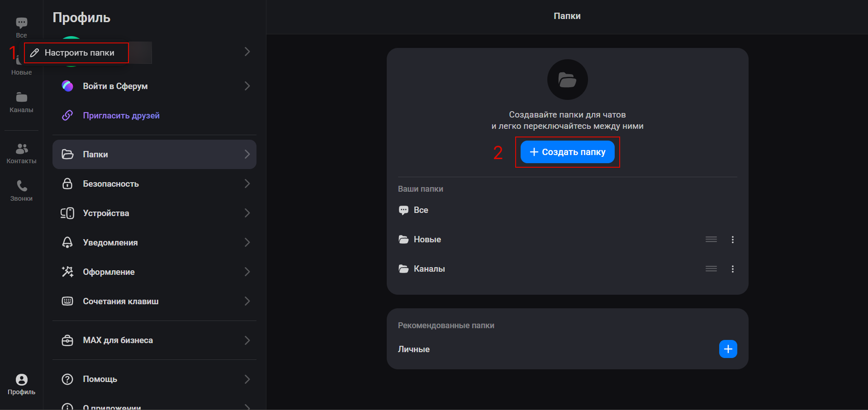This screenshot has width=868, height=410.
Task: Click the Пригласить друзей link
Action: 121,116
